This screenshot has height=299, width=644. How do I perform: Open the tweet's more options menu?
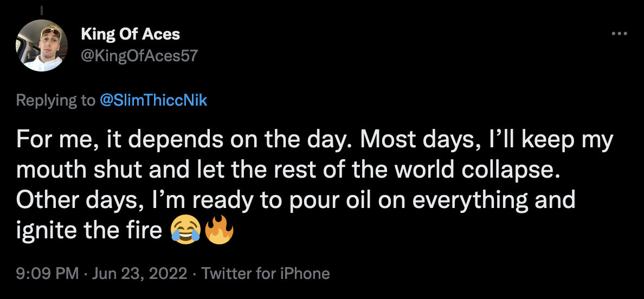(x=619, y=34)
